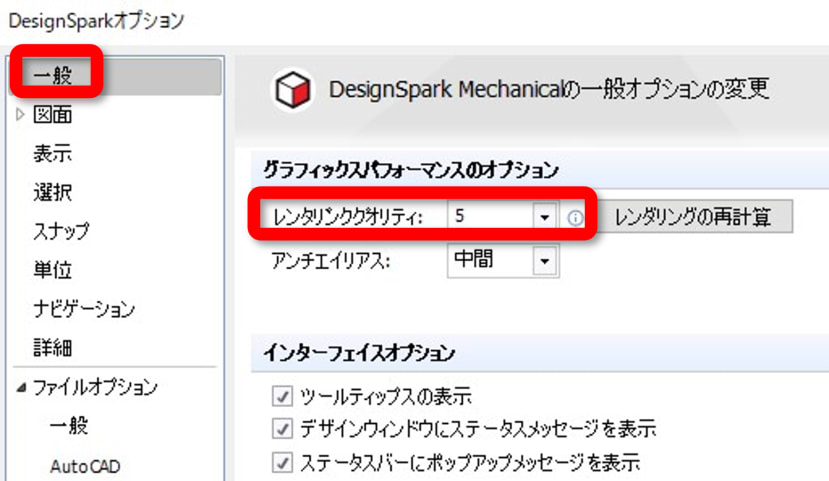Click the アンチエイリアス label text
Screen dimensions: 829x481
click(331, 261)
